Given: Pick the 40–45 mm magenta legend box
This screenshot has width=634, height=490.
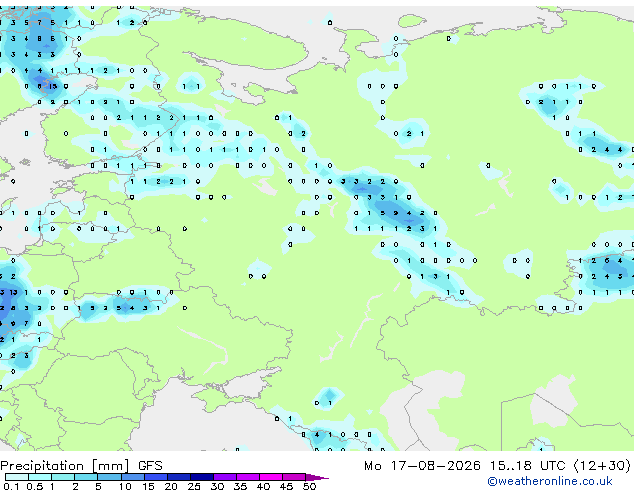Looking at the screenshot, I should pyautogui.click(x=271, y=477).
